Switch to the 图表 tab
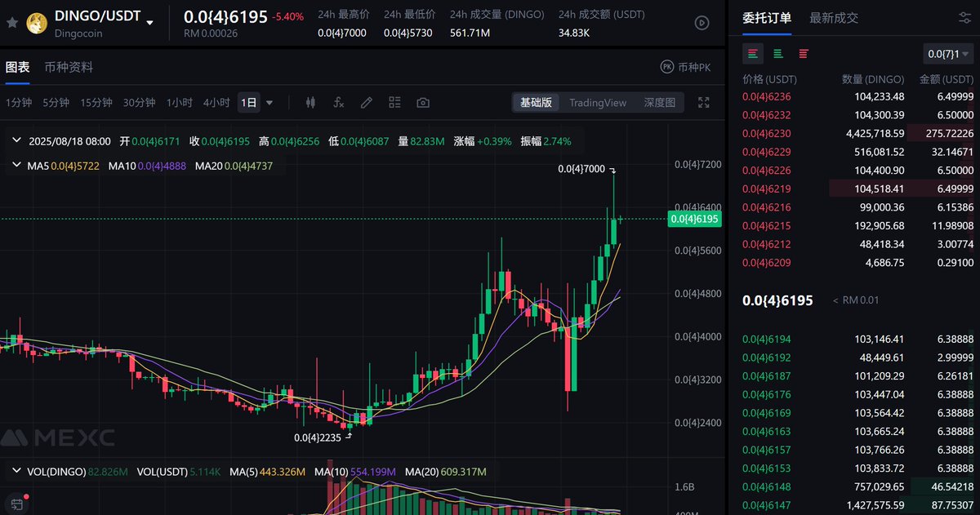This screenshot has height=515, width=980. coord(17,67)
